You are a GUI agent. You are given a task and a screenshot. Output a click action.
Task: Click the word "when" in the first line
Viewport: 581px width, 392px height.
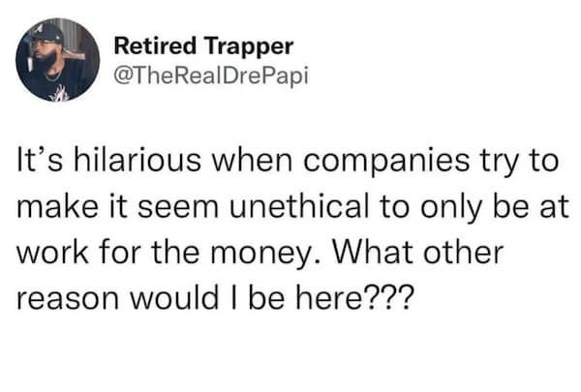(230, 161)
